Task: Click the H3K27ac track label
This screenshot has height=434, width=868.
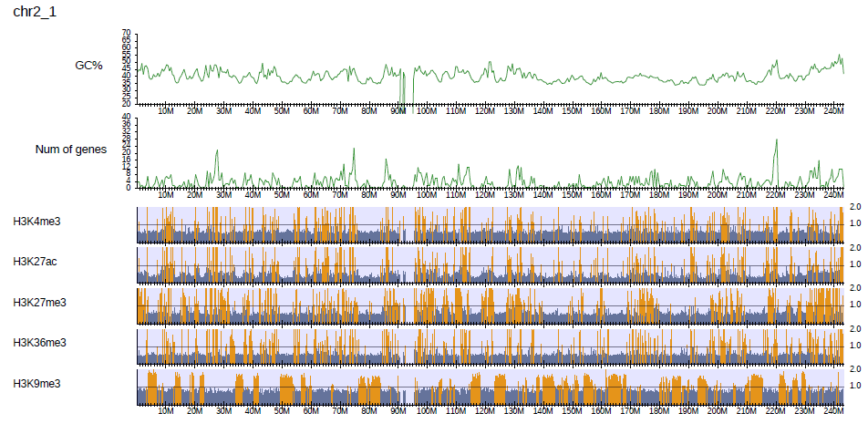Action: tap(35, 262)
